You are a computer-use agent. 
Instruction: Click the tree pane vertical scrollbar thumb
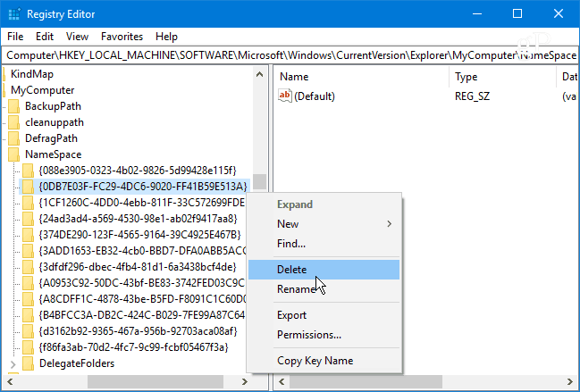point(260,182)
